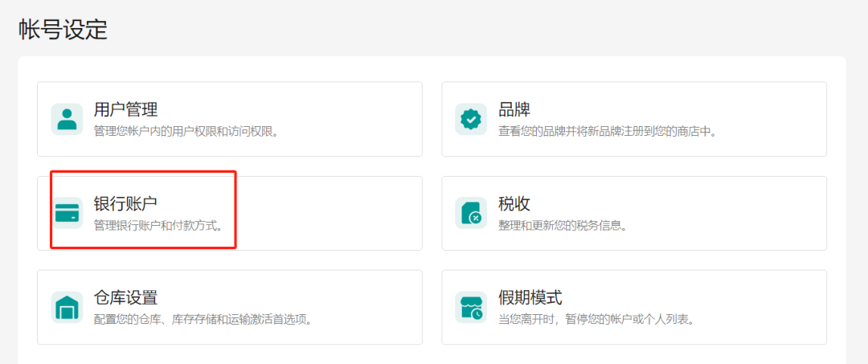The width and height of the screenshot is (868, 364).
Task: Click the 假期模式 storefront clock icon
Action: tap(471, 307)
